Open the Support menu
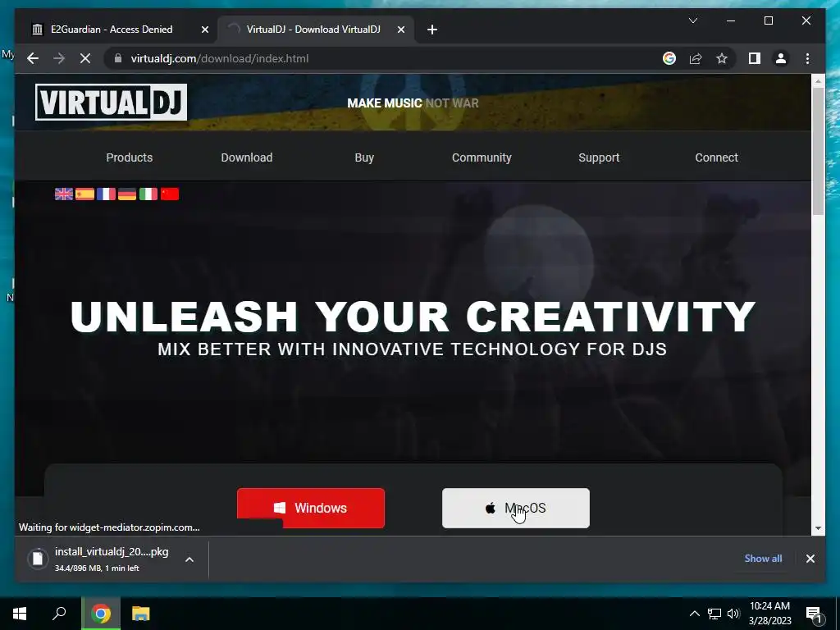 (599, 157)
